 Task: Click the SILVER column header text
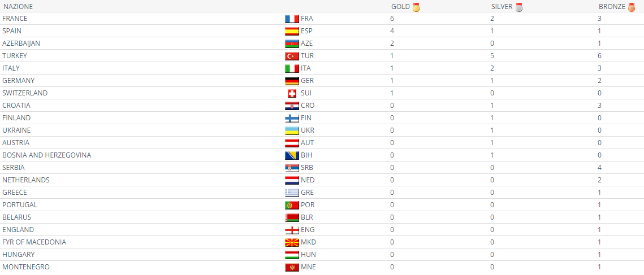(x=502, y=7)
